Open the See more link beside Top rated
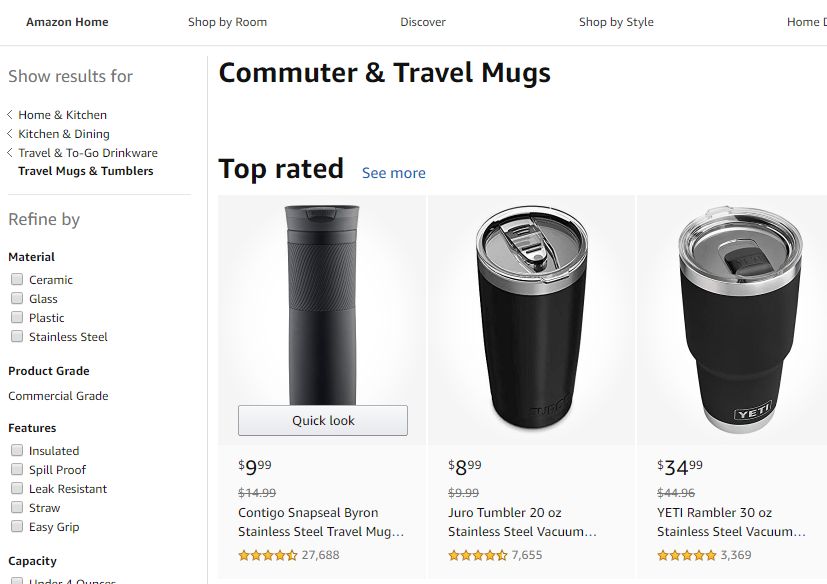Viewport: 827px width, 584px height. (393, 172)
